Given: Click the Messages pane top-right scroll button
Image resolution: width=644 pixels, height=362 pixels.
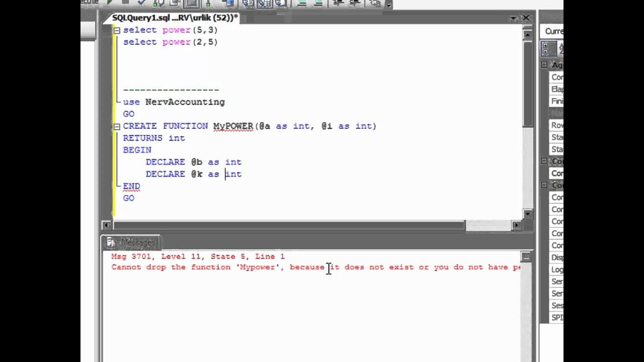Looking at the screenshot, I should 526,257.
